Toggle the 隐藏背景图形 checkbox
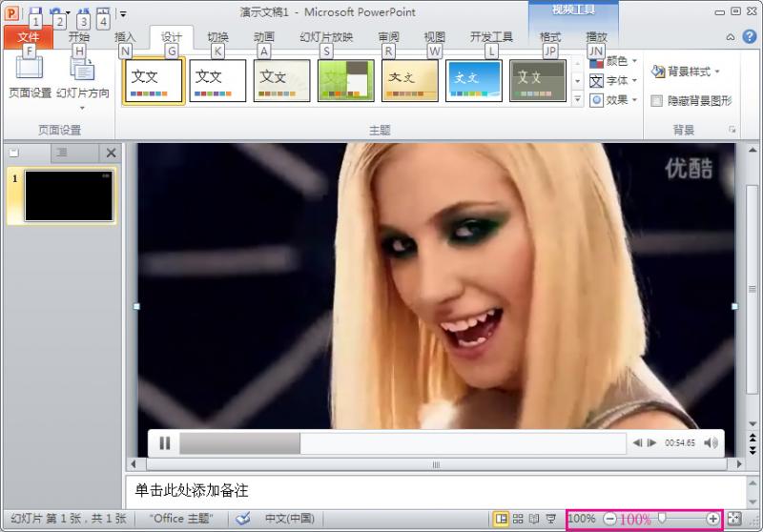The image size is (763, 532). coord(657,101)
